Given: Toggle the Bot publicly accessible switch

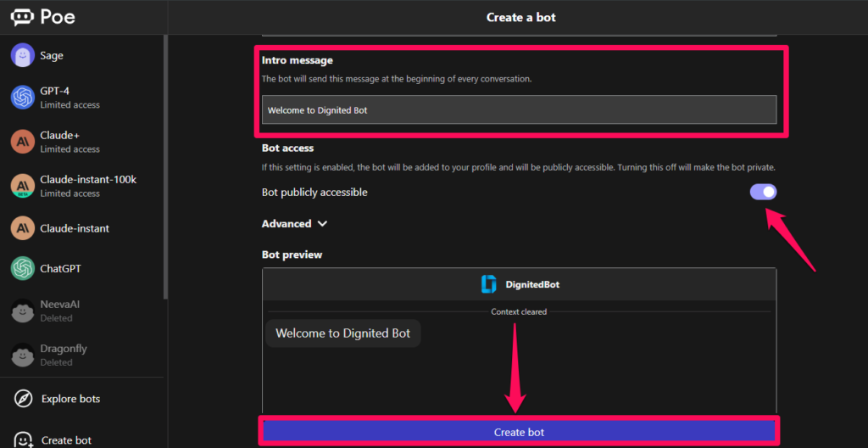Looking at the screenshot, I should (764, 192).
